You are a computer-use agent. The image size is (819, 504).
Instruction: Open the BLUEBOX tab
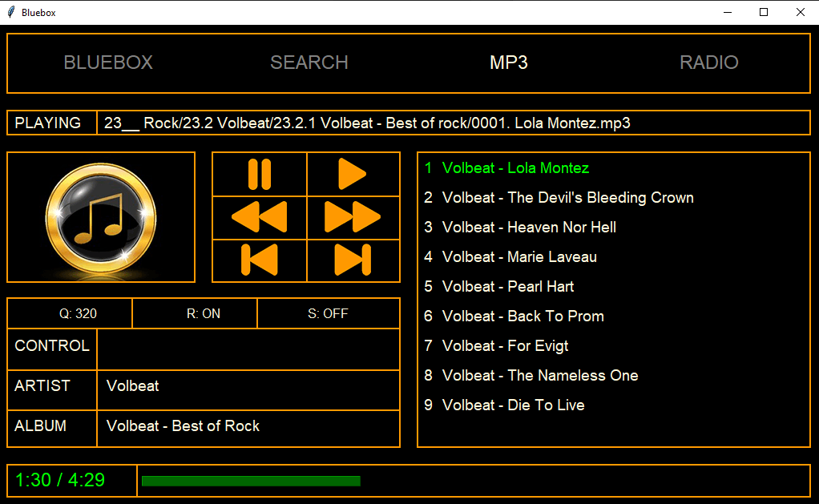(108, 62)
